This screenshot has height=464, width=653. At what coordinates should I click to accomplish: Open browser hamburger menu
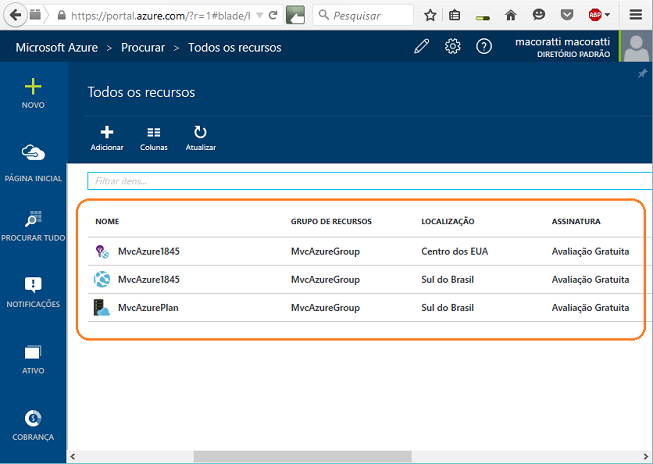click(636, 15)
